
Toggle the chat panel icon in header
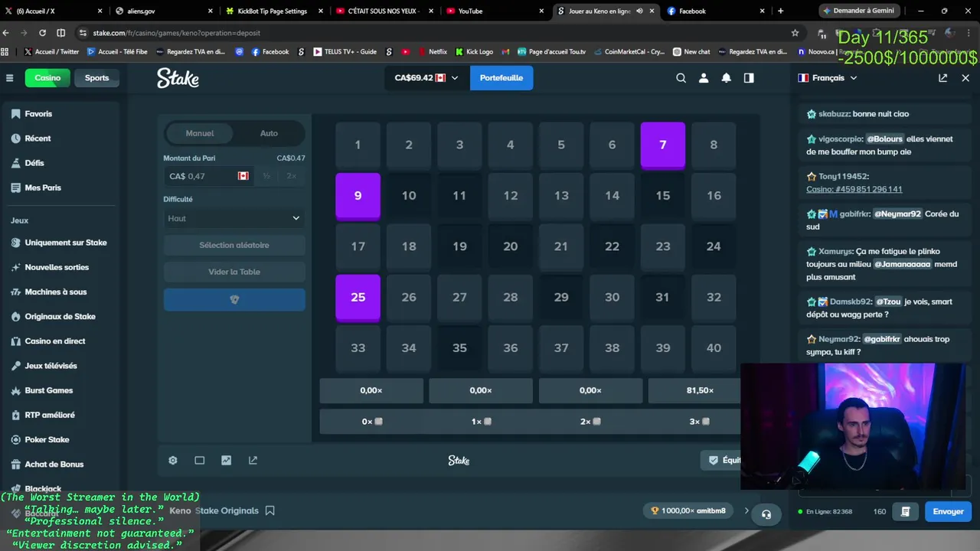[x=749, y=78]
